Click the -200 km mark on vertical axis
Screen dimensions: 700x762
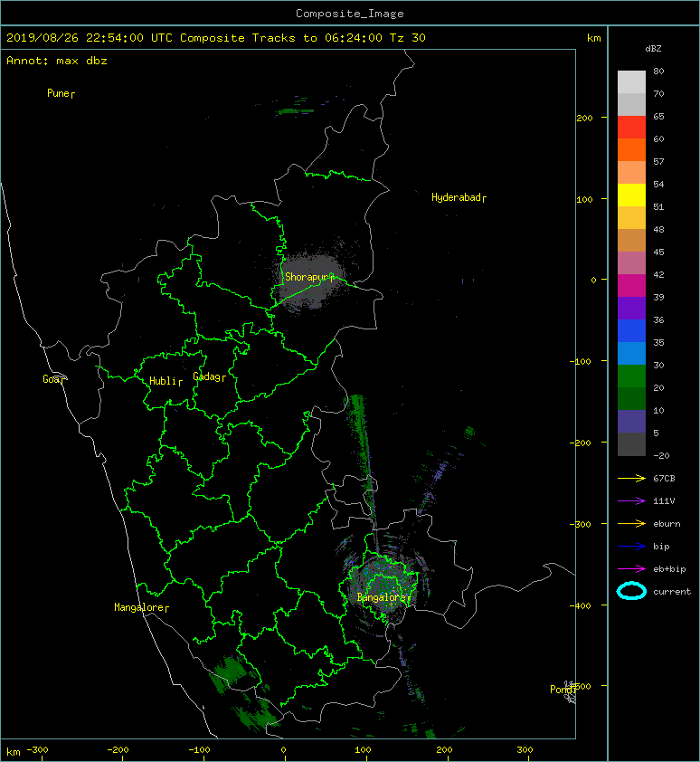coord(581,443)
